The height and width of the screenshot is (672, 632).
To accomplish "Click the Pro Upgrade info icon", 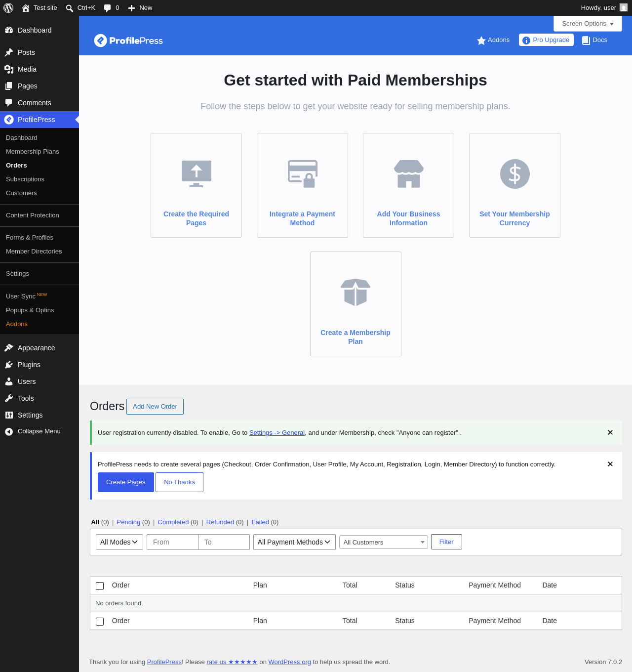I will pyautogui.click(x=526, y=41).
